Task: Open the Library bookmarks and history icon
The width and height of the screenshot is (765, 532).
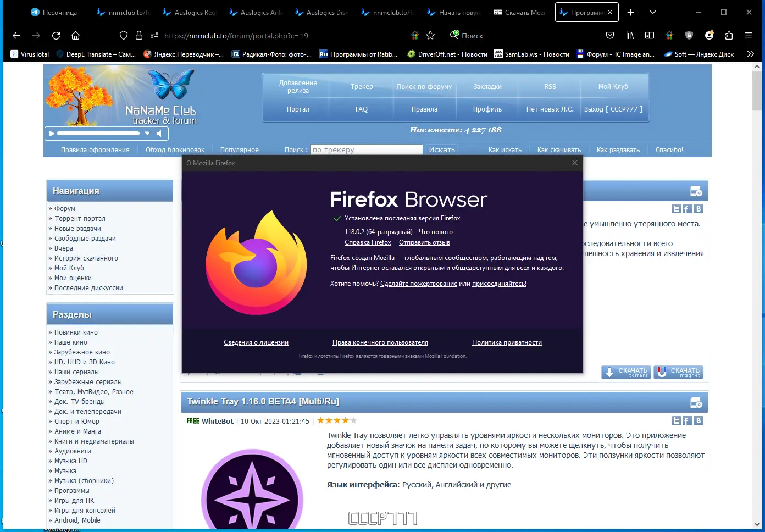Action: [630, 36]
